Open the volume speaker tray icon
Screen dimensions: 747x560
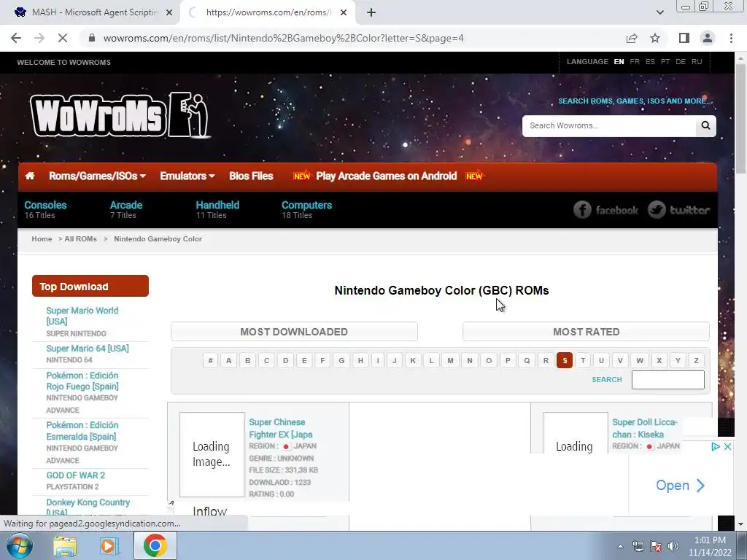[x=673, y=546]
